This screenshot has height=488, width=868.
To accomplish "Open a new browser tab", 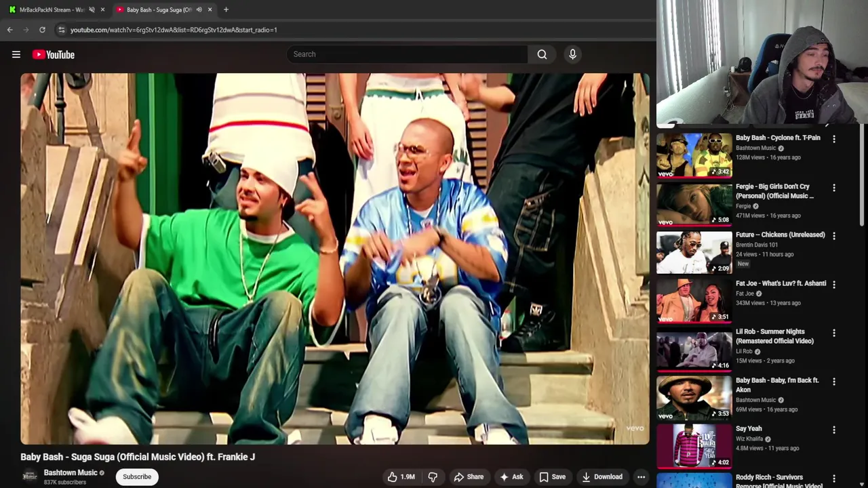I will [x=226, y=9].
